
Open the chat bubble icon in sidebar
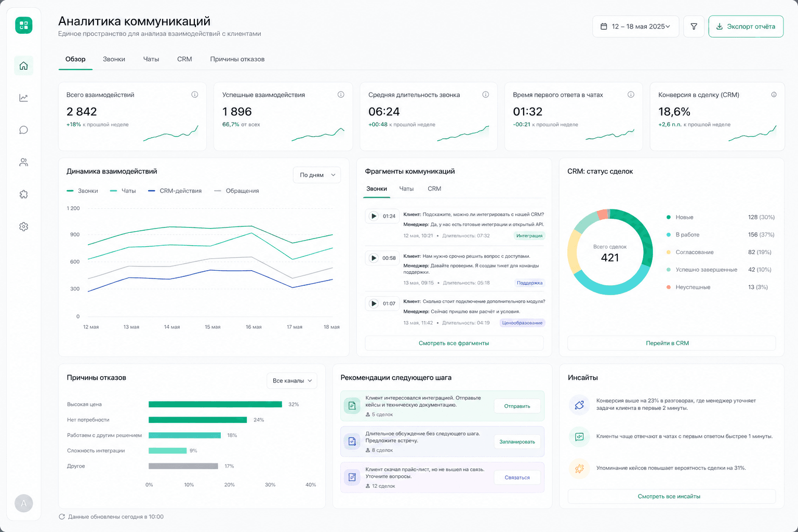23,130
